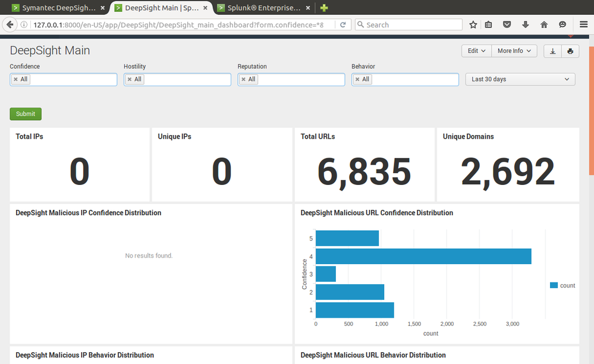Click the address bar URL

click(x=178, y=24)
